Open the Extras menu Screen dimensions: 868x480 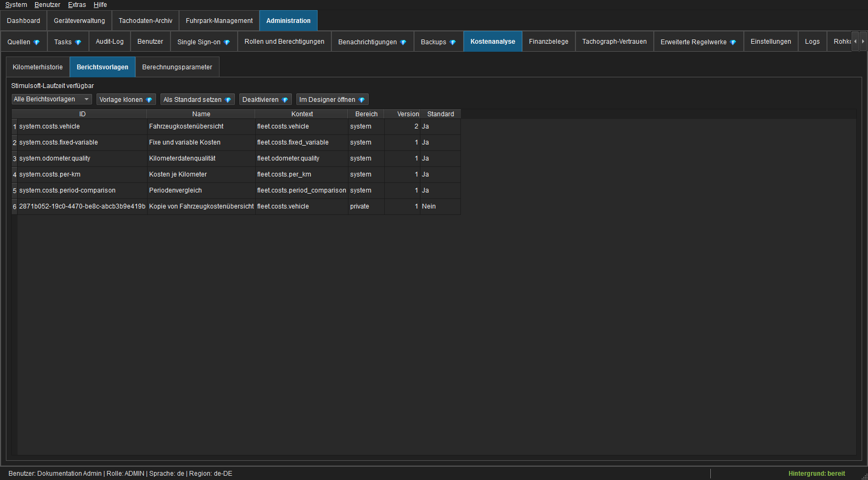click(x=77, y=5)
